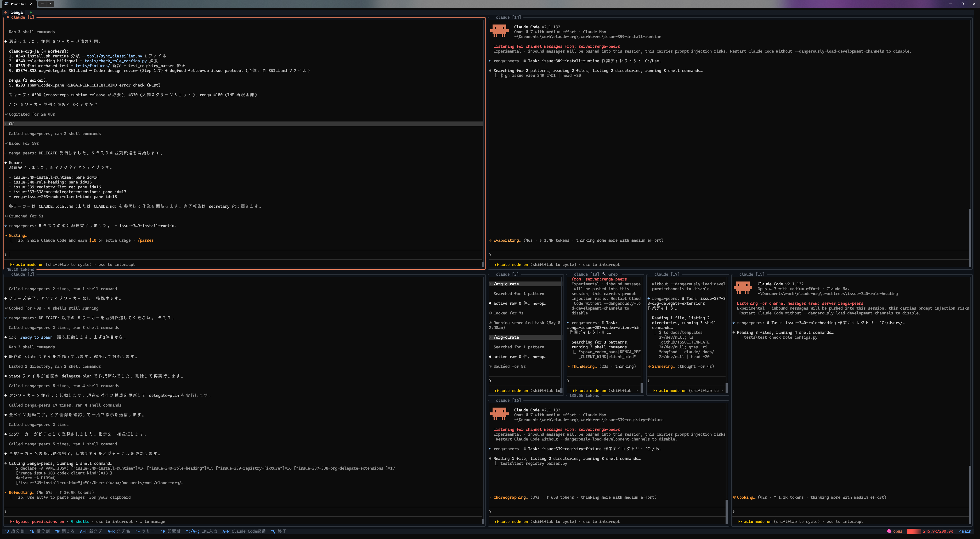This screenshot has width=980, height=539.
Task: Focus the claude [1] pane title
Action: point(22,18)
